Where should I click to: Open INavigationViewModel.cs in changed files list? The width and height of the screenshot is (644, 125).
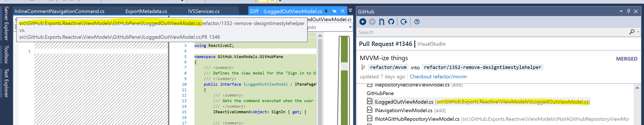(403, 110)
